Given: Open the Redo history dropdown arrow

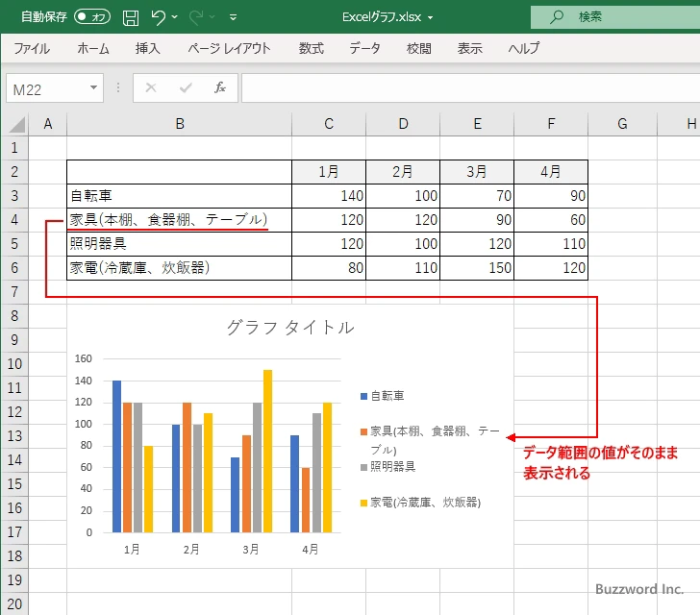Looking at the screenshot, I should [212, 17].
